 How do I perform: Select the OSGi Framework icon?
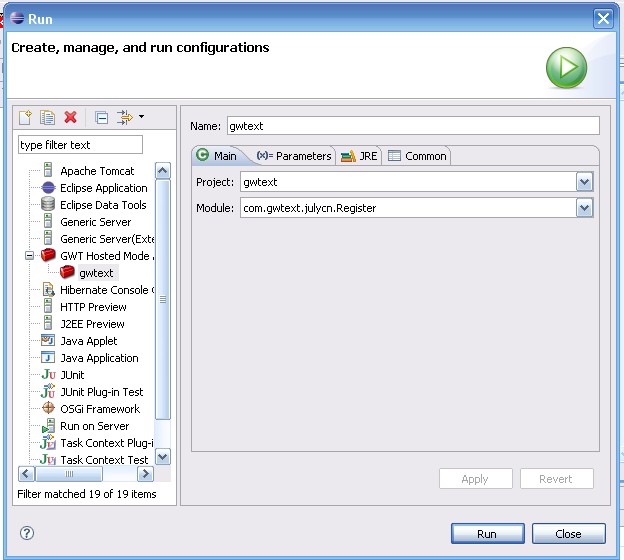click(48, 408)
